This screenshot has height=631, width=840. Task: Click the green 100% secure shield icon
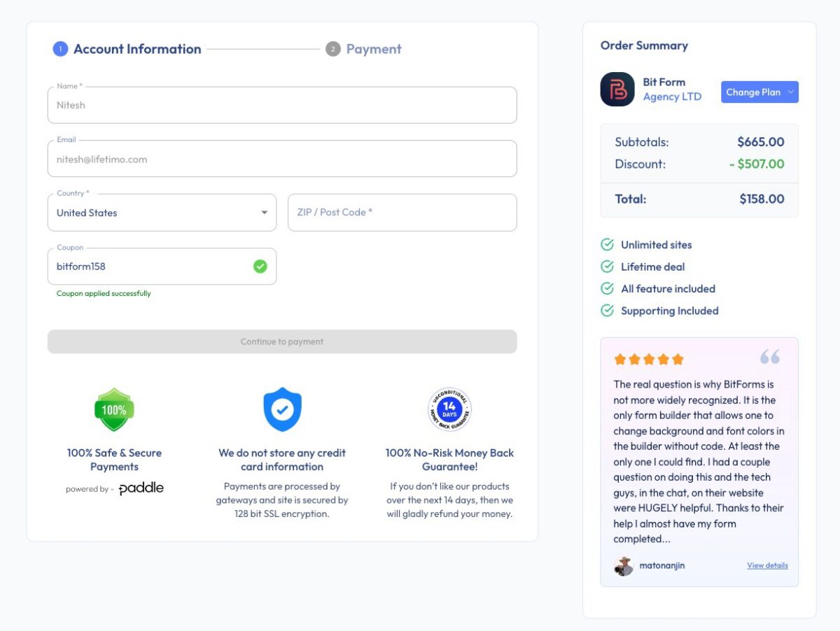click(x=114, y=410)
